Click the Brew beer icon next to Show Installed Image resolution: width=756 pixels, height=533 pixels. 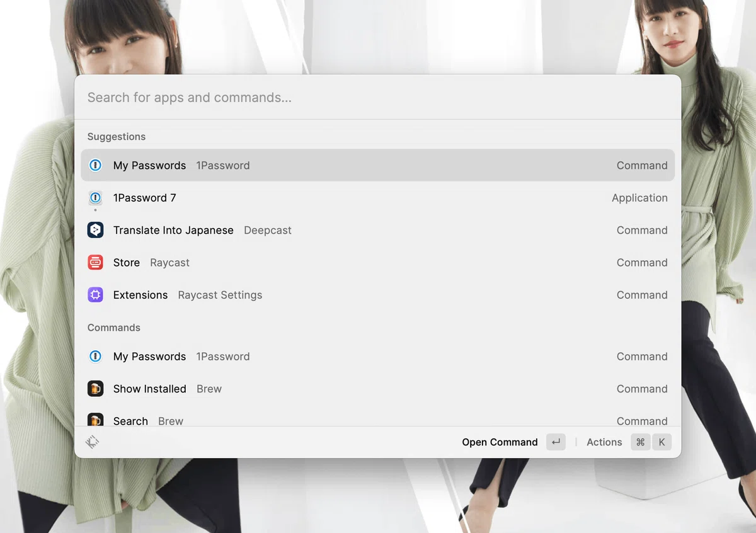tap(95, 389)
